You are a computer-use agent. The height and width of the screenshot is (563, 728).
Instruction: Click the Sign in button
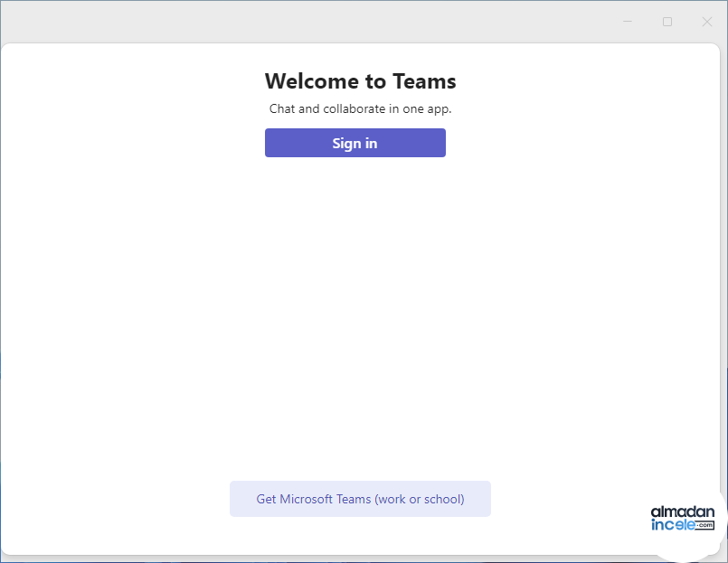(x=355, y=143)
